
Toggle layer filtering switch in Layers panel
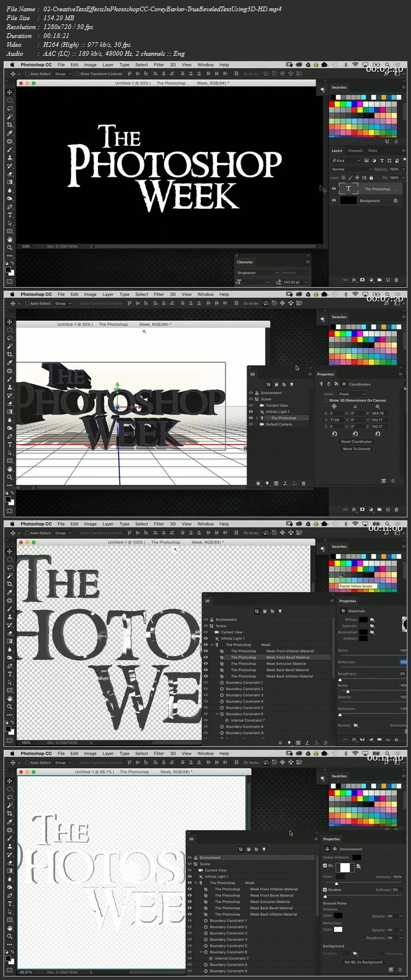[404, 161]
